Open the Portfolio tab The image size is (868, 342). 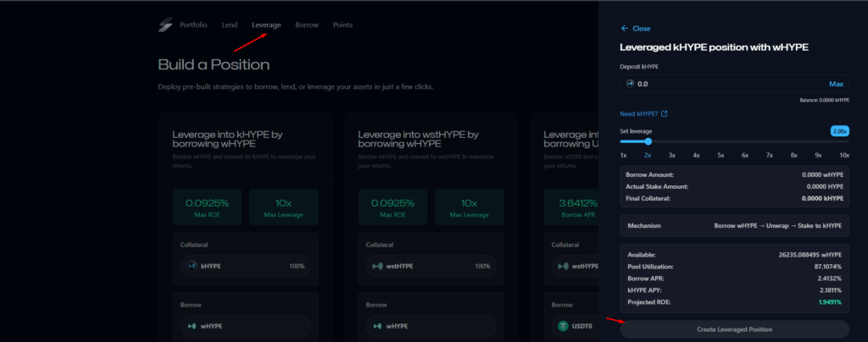coord(193,25)
